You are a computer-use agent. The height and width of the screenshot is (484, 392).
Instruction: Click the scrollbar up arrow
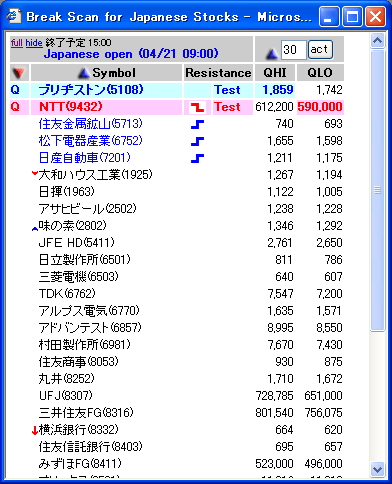[x=377, y=41]
